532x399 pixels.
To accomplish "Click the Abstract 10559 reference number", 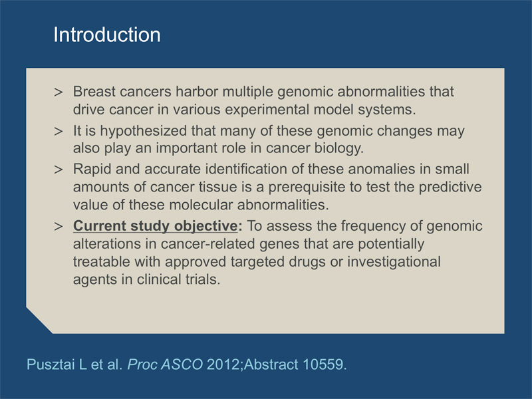I will (295, 364).
